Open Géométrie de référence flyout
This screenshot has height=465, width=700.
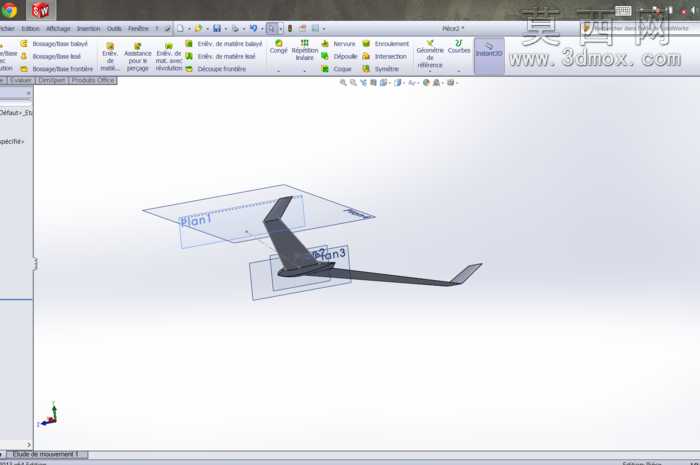[430, 54]
